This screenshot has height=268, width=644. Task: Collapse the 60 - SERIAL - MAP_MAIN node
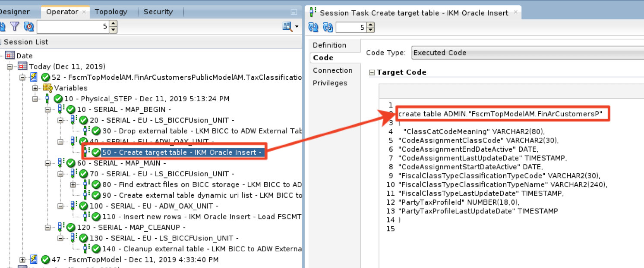coord(48,163)
